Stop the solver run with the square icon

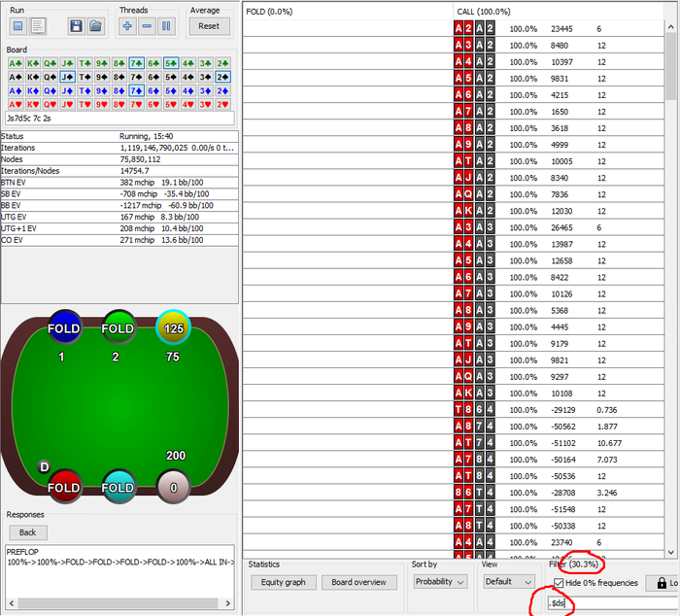pos(18,26)
